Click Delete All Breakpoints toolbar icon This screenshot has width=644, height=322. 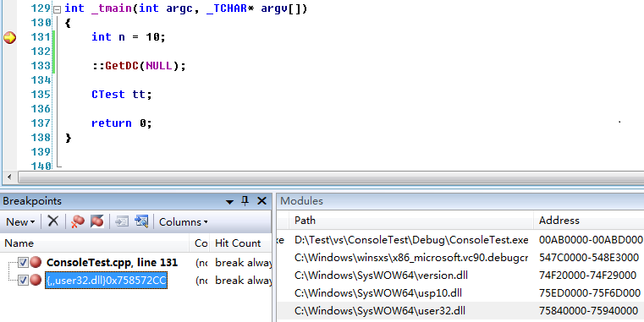pyautogui.click(x=77, y=221)
